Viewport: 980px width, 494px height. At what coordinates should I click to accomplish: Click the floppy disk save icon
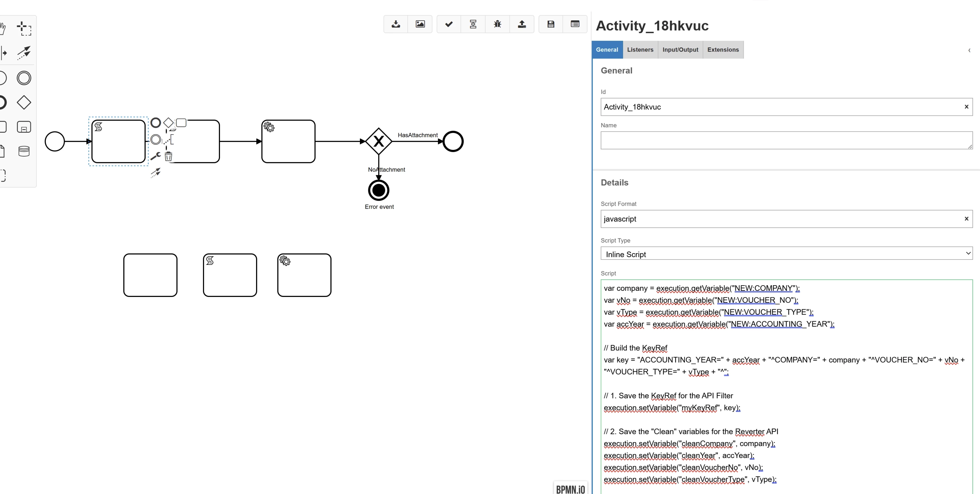551,24
